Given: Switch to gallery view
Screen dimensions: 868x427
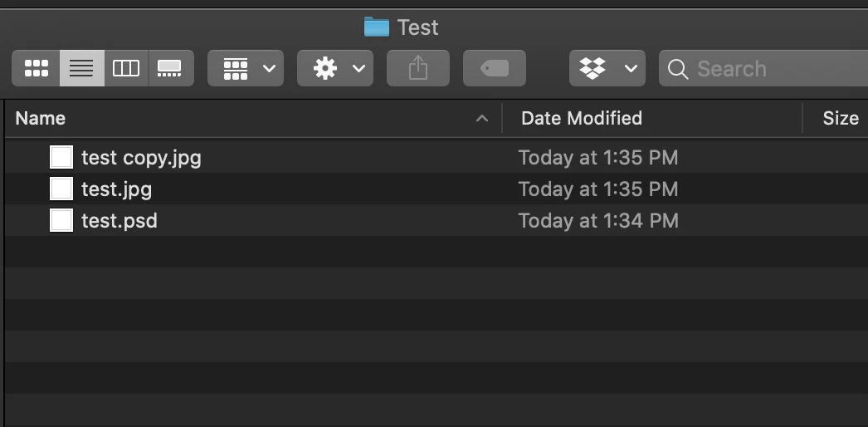Looking at the screenshot, I should click(170, 68).
